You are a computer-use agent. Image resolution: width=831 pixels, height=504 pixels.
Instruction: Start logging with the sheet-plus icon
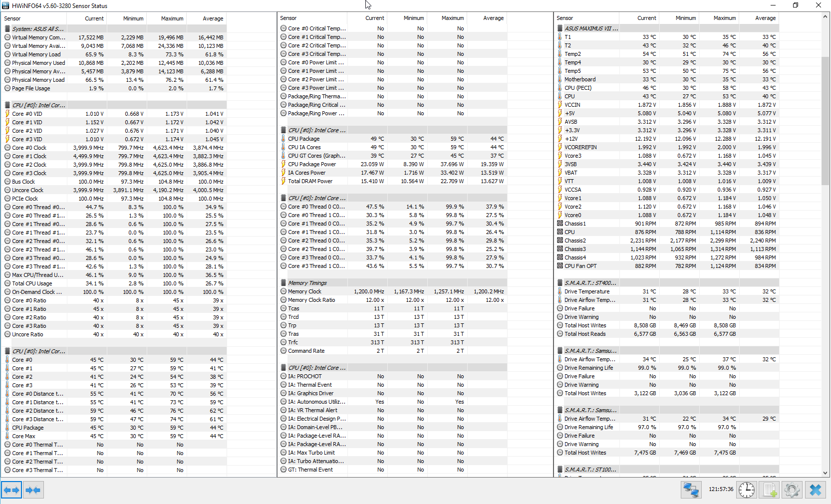pos(769,490)
